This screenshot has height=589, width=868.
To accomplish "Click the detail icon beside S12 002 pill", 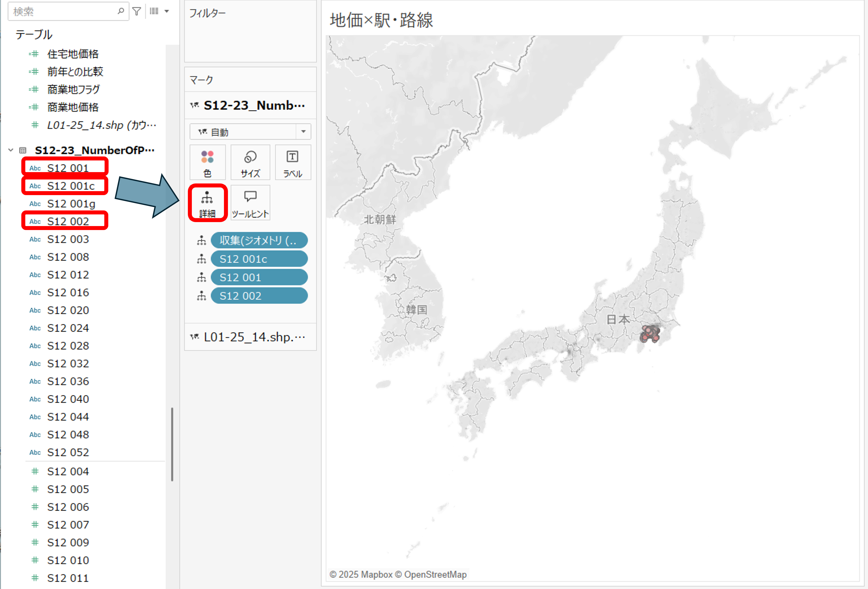I will click(202, 296).
